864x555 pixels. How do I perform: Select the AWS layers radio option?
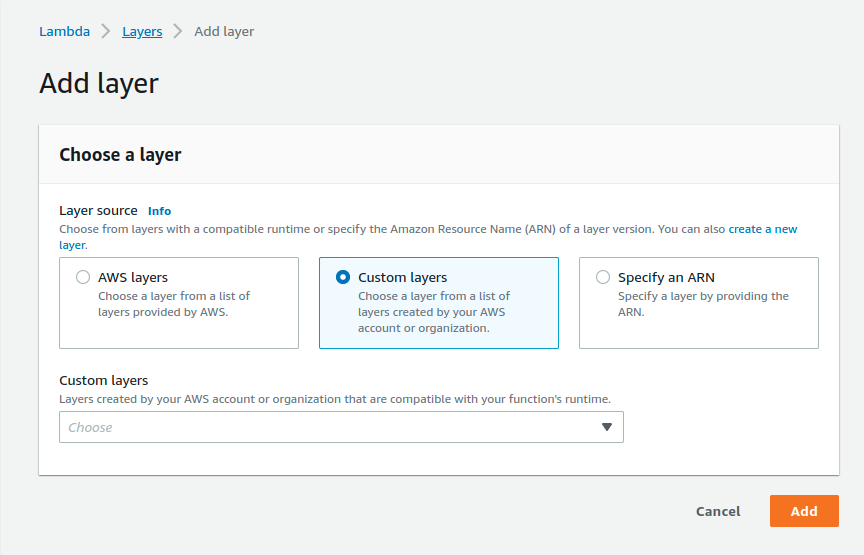83,277
